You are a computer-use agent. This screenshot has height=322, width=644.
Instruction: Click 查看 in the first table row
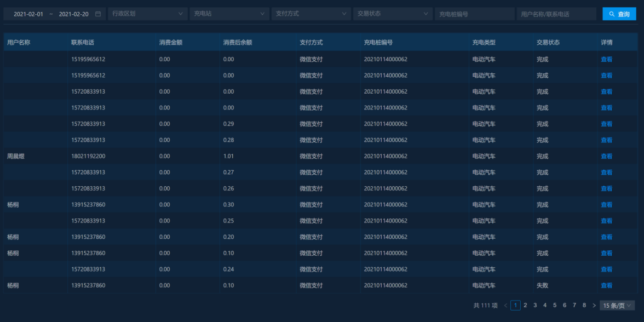click(606, 59)
